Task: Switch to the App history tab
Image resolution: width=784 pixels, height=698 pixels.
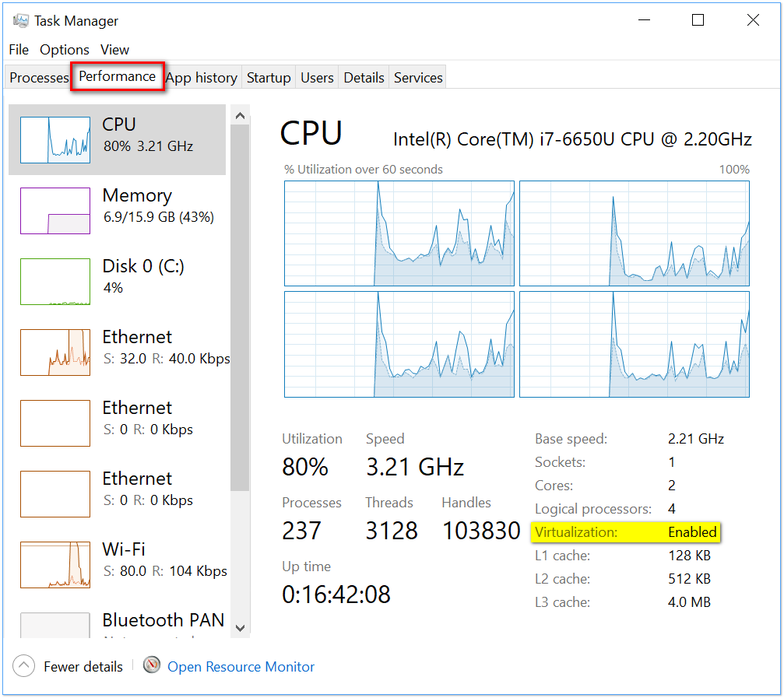Action: [x=202, y=78]
